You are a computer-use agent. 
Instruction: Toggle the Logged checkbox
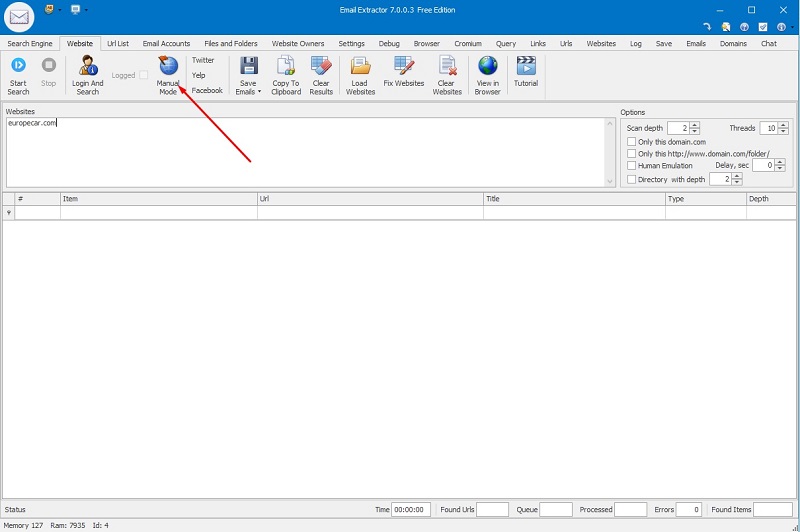click(x=144, y=75)
